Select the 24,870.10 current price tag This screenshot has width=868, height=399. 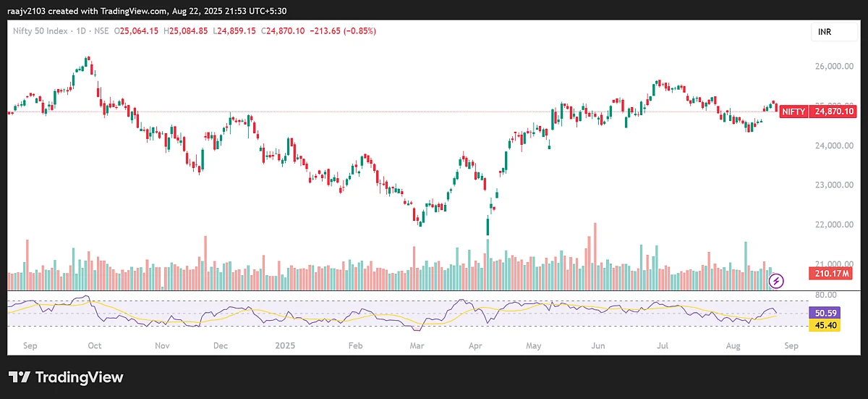(x=834, y=112)
